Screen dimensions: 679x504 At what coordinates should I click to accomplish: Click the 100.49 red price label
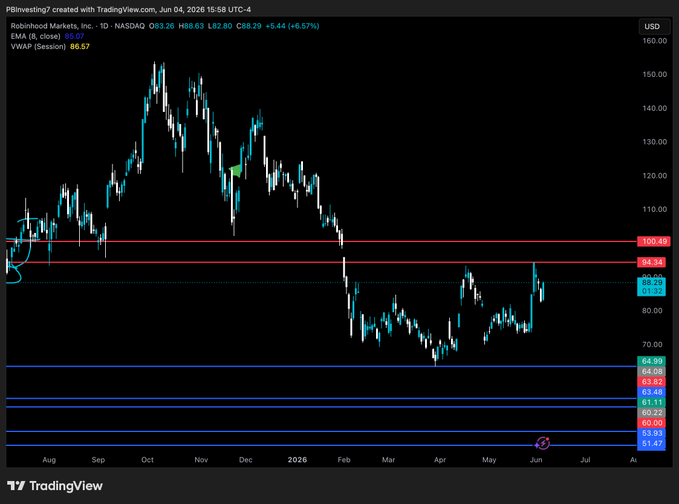(653, 241)
